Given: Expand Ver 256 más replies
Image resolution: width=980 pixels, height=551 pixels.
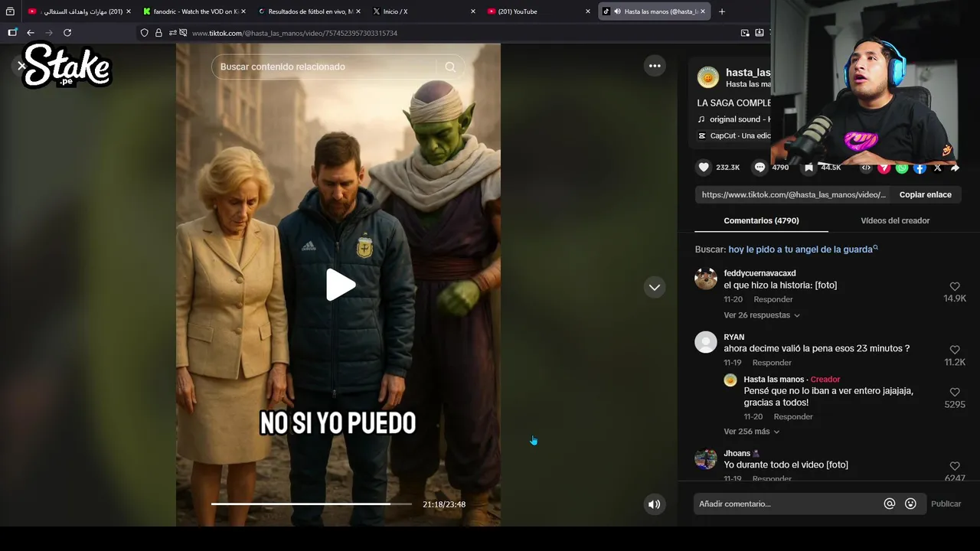Looking at the screenshot, I should [x=752, y=431].
